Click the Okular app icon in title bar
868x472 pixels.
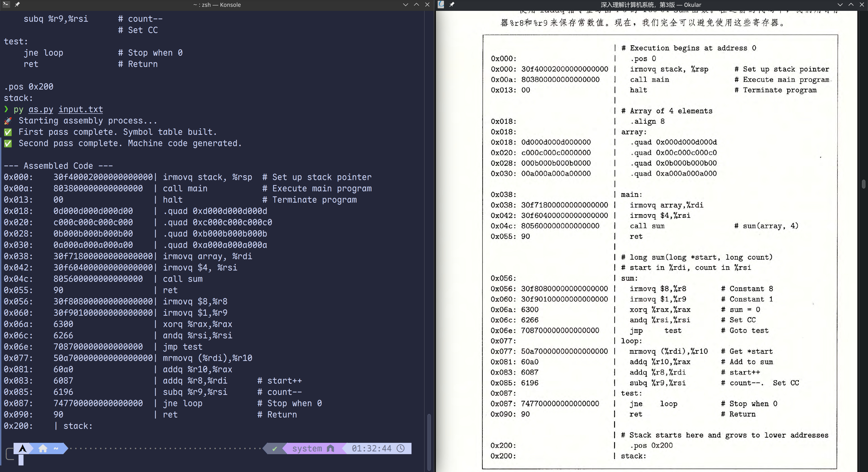click(x=441, y=4)
